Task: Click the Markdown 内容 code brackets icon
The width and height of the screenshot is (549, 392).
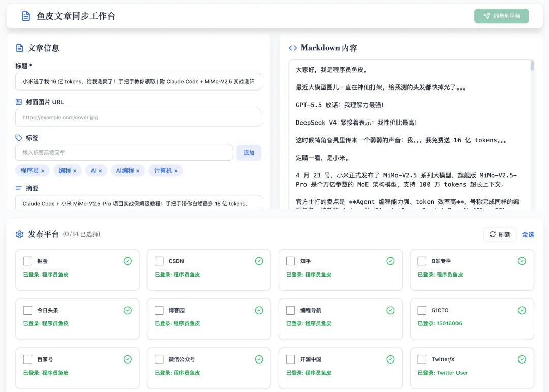Action: pos(293,48)
